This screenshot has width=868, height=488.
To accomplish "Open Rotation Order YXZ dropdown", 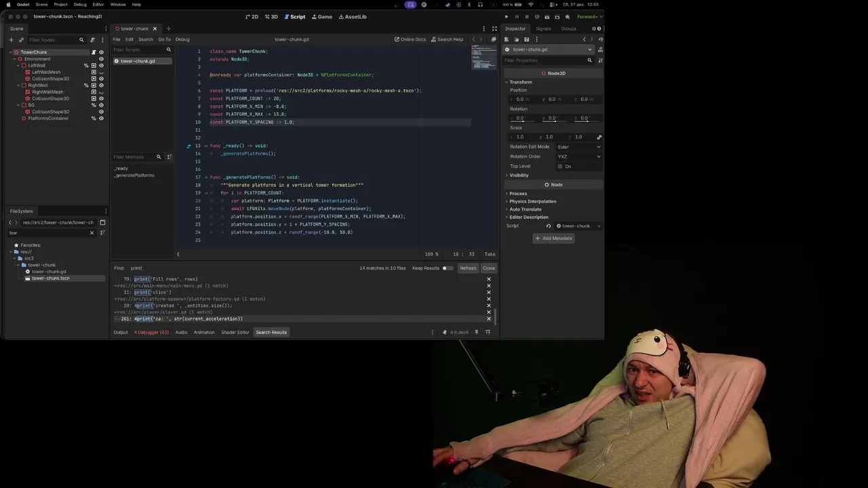I will click(578, 157).
